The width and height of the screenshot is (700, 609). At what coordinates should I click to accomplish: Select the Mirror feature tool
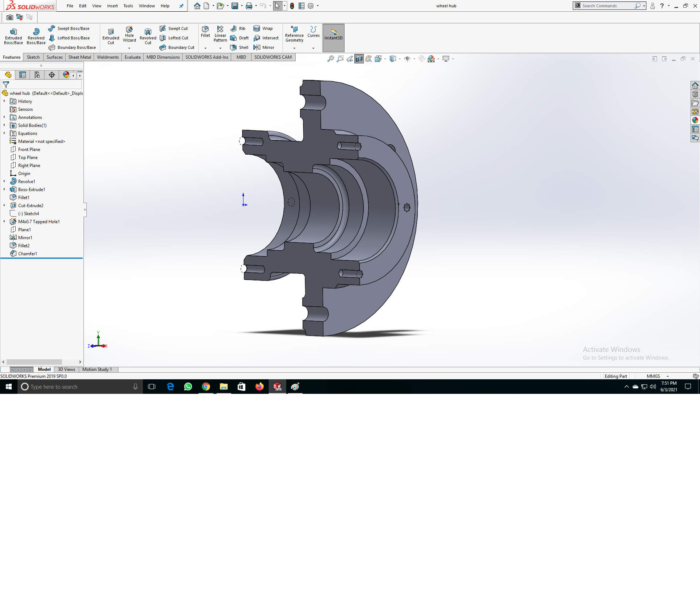tap(264, 47)
